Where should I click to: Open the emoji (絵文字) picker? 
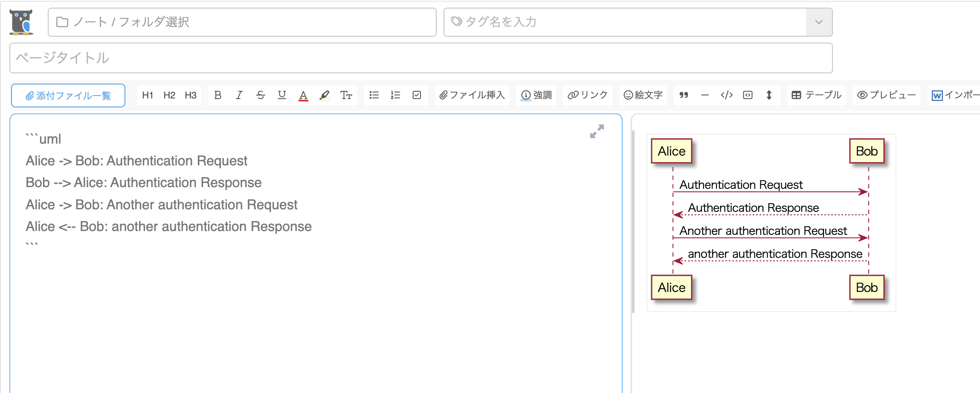(643, 95)
